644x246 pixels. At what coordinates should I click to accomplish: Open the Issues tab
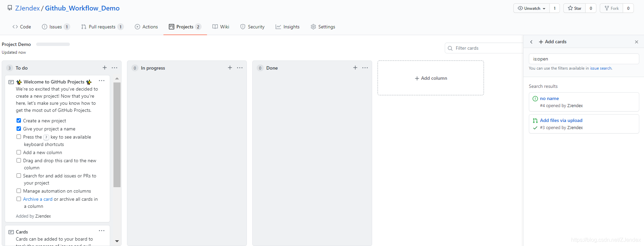[x=56, y=27]
